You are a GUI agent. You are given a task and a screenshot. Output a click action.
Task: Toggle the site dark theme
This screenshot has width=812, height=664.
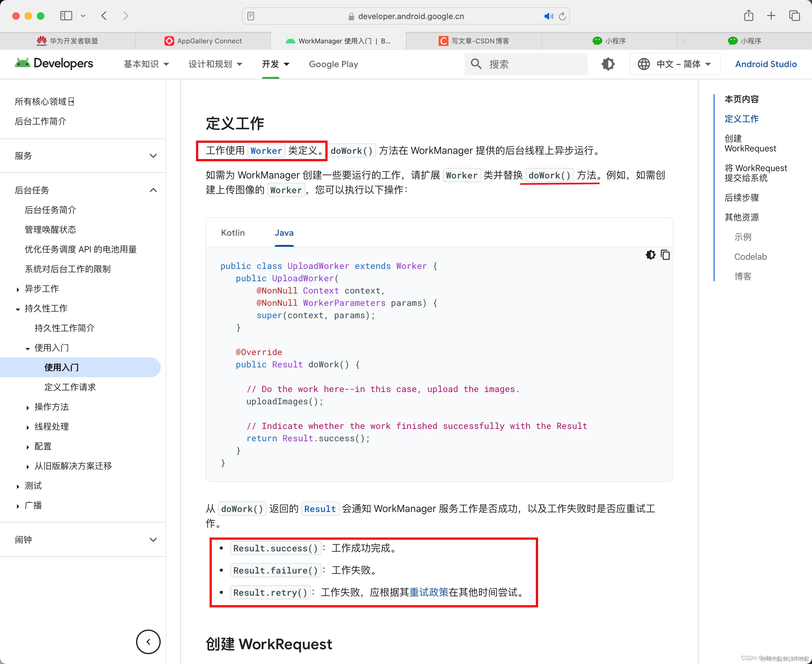(x=608, y=64)
